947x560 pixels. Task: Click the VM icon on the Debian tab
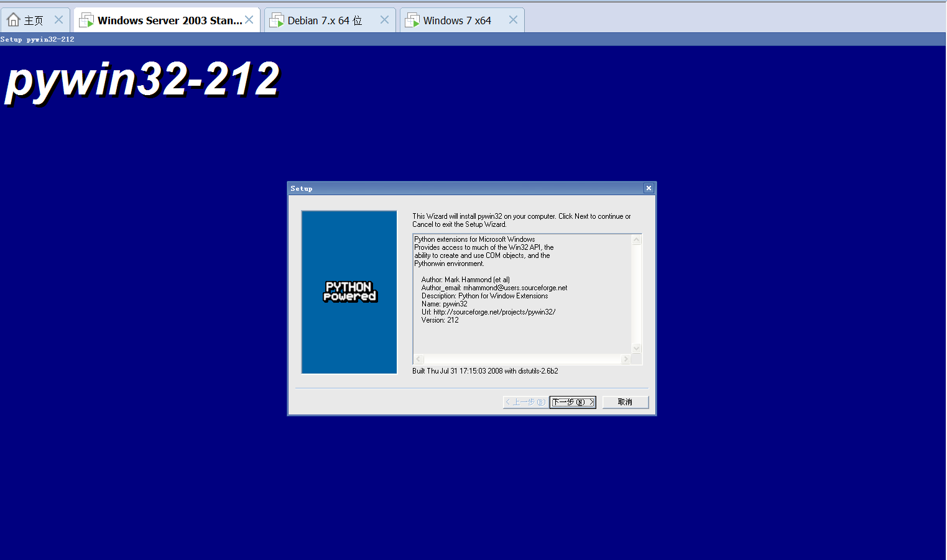pos(277,21)
